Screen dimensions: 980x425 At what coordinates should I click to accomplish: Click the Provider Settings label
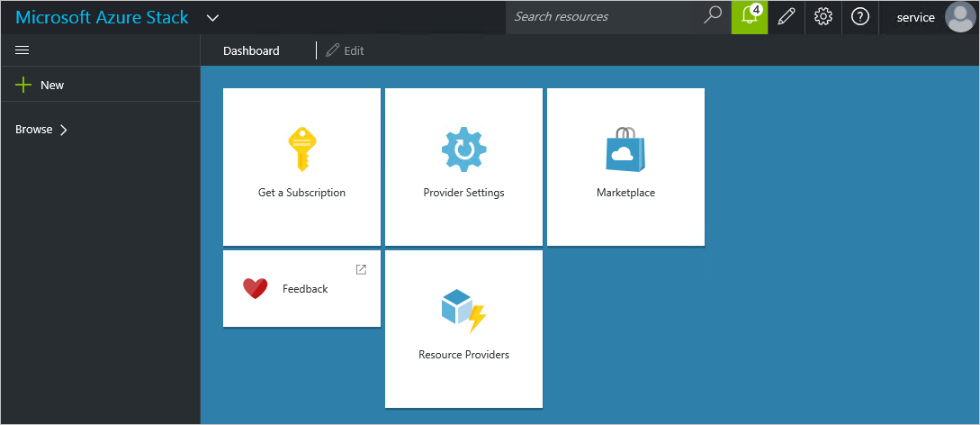463,193
